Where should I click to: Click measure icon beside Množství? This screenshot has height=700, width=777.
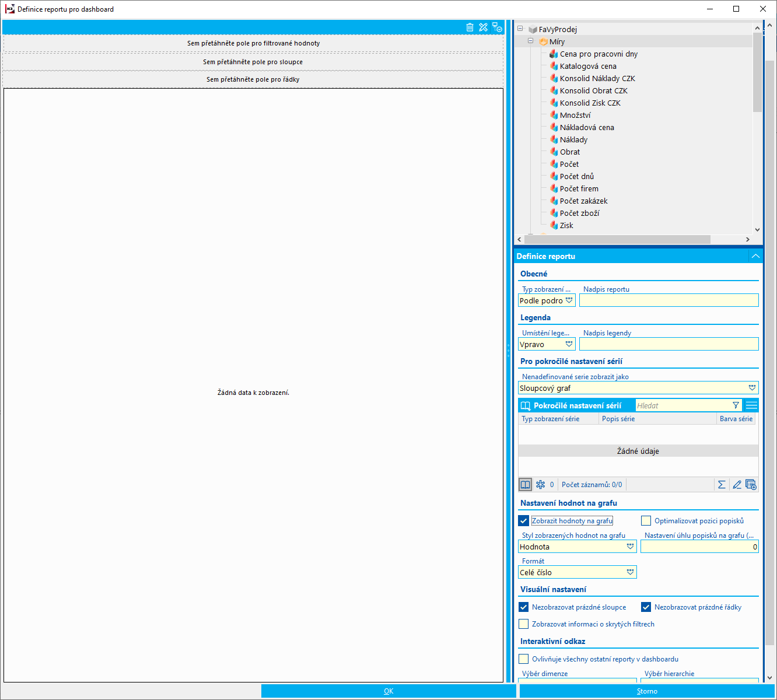pyautogui.click(x=554, y=115)
